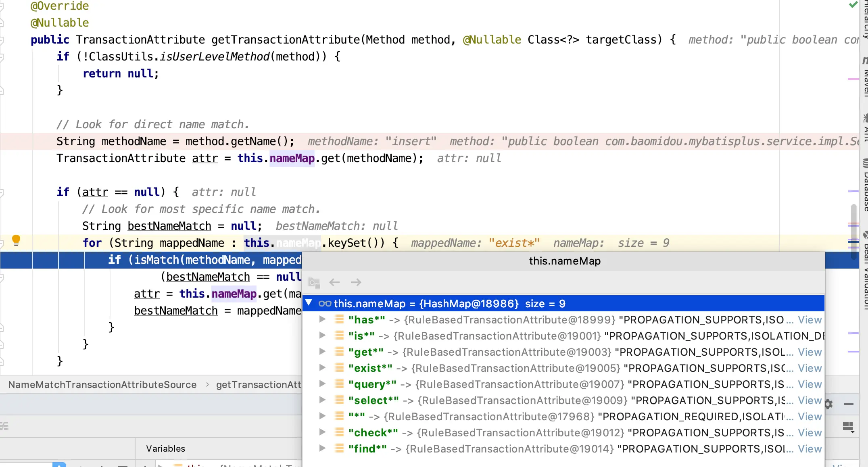Expand the "find*" map entry
The width and height of the screenshot is (868, 467).
pyautogui.click(x=322, y=448)
